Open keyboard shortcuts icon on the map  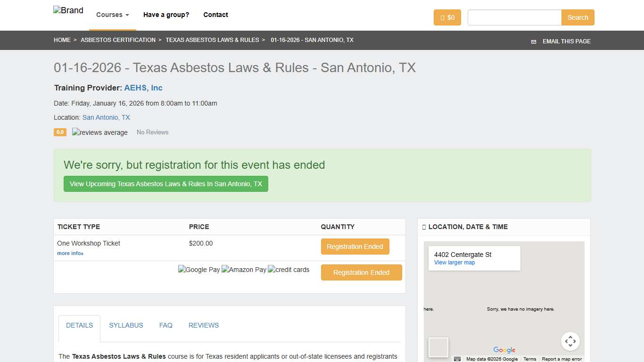pos(457,359)
